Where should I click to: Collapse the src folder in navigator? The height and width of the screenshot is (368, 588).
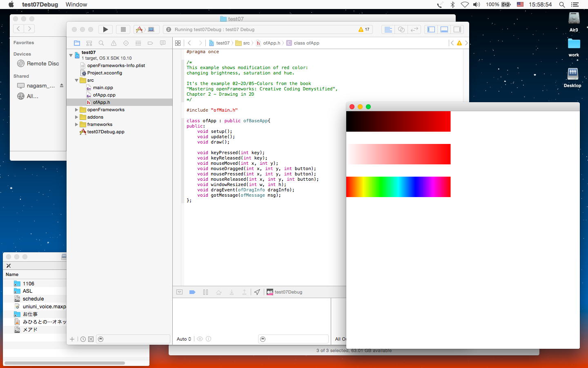[x=76, y=81]
